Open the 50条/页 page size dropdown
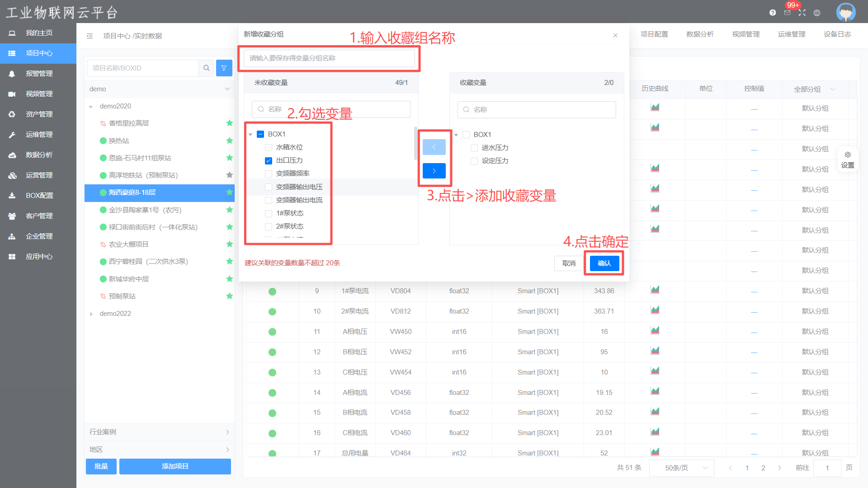This screenshot has width=868, height=488. 681,468
